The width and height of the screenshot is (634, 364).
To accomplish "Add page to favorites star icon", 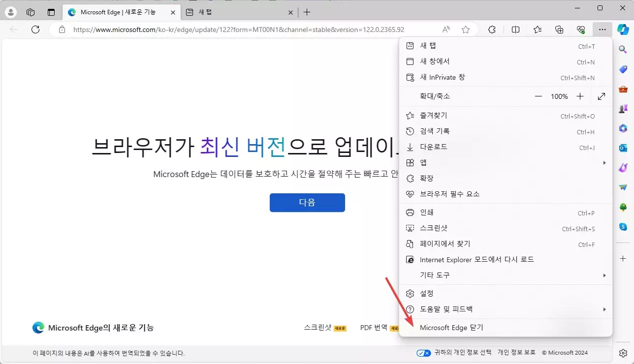I will pyautogui.click(x=466, y=30).
